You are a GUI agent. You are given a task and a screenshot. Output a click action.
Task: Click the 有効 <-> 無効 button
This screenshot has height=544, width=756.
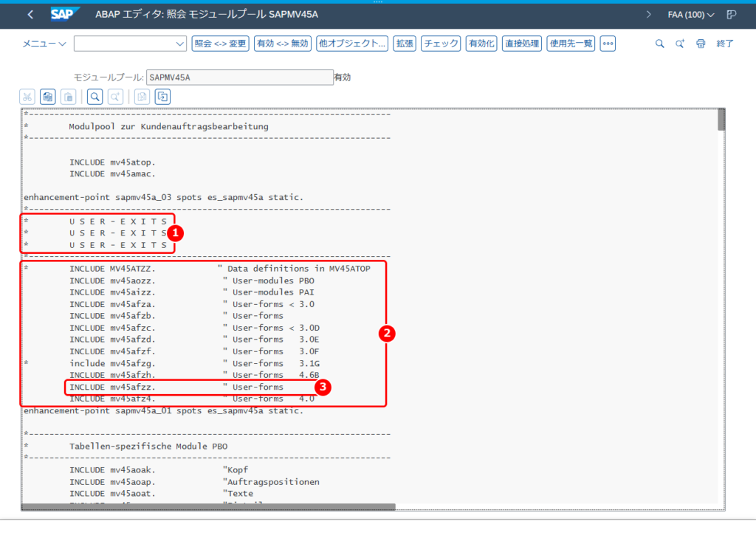point(283,44)
